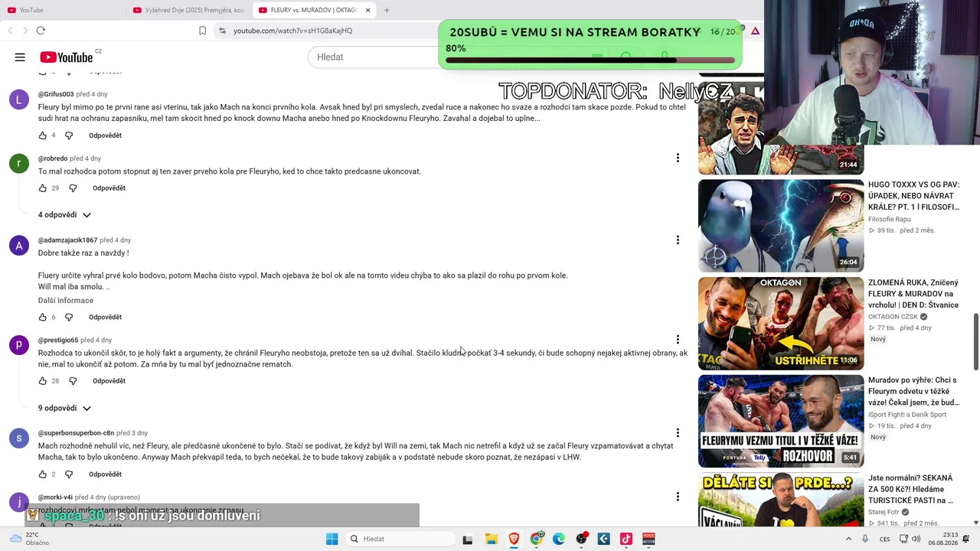Open the volume control in system tray
The width and height of the screenshot is (980, 551).
[x=916, y=539]
